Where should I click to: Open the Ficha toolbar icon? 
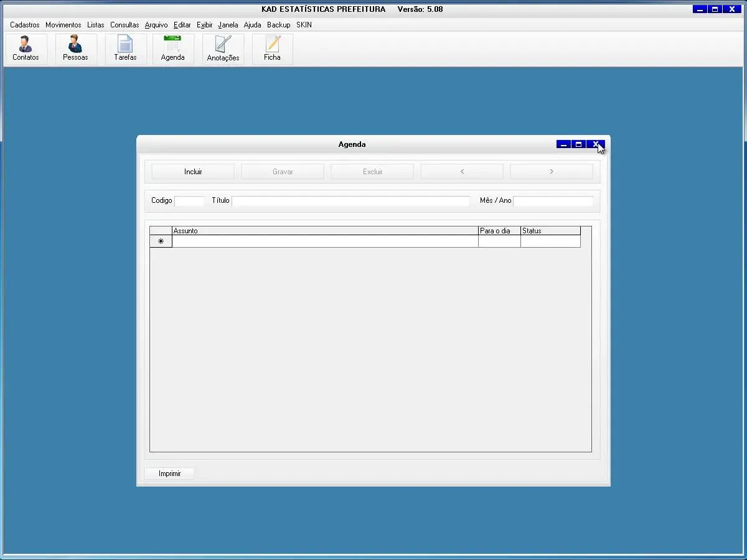coord(272,49)
